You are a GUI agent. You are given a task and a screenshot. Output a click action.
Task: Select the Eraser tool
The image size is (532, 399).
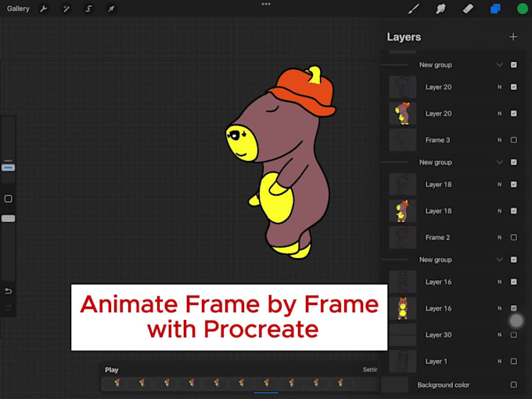pyautogui.click(x=468, y=9)
